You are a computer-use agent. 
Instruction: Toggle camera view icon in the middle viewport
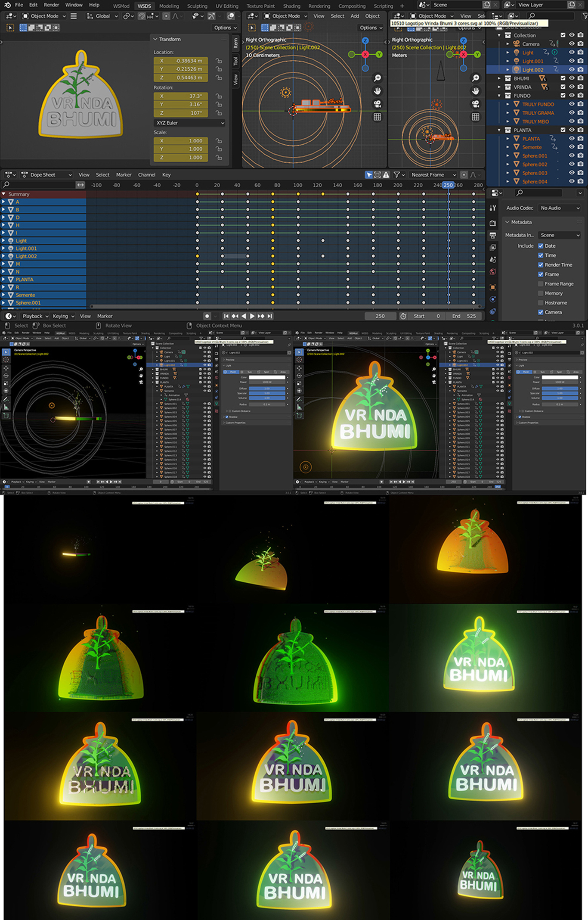coord(378,104)
